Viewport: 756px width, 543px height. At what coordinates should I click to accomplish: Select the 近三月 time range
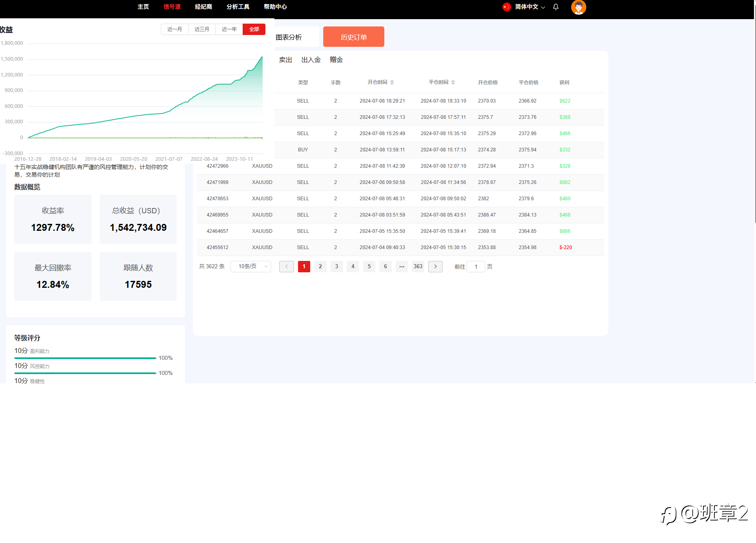pyautogui.click(x=202, y=29)
